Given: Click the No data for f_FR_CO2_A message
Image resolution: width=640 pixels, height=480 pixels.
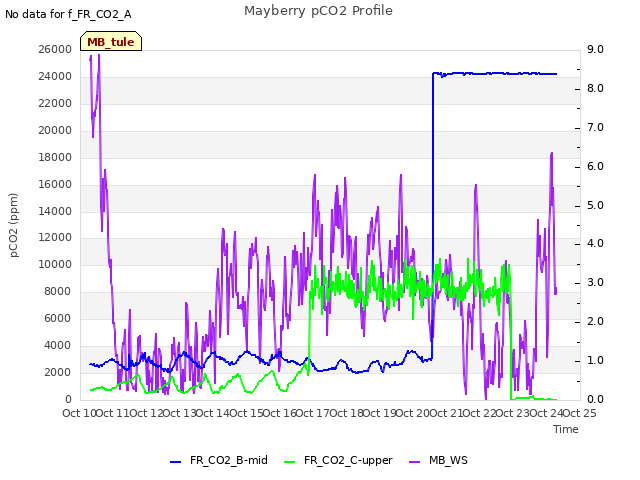Looking at the screenshot, I should (x=68, y=14).
